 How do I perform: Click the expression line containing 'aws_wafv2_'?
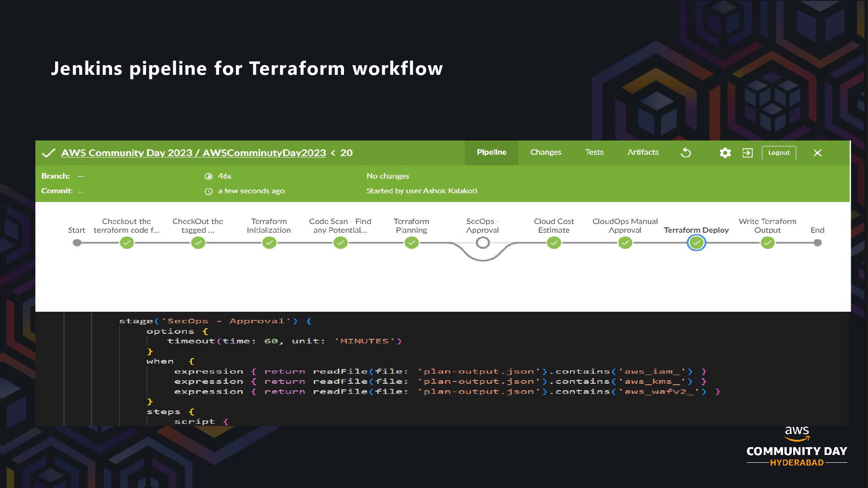(x=447, y=392)
